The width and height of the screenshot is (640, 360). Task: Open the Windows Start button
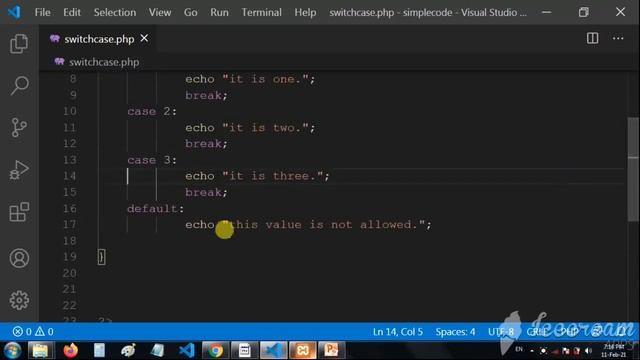point(13,351)
